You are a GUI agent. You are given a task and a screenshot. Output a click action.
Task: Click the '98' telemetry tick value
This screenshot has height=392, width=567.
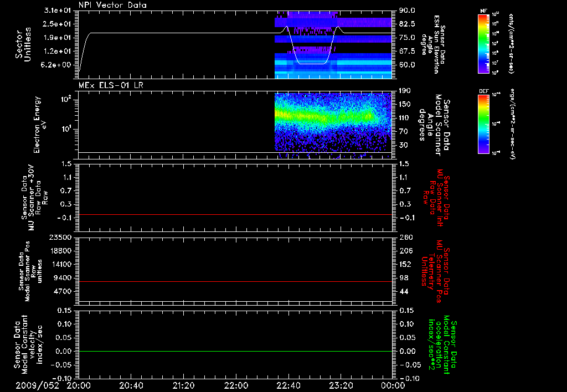[404, 278]
